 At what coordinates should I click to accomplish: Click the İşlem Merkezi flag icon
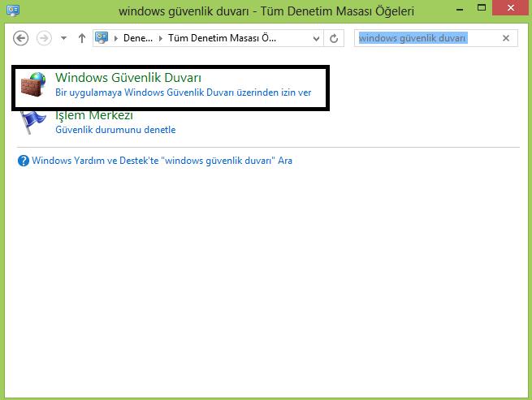[33, 123]
